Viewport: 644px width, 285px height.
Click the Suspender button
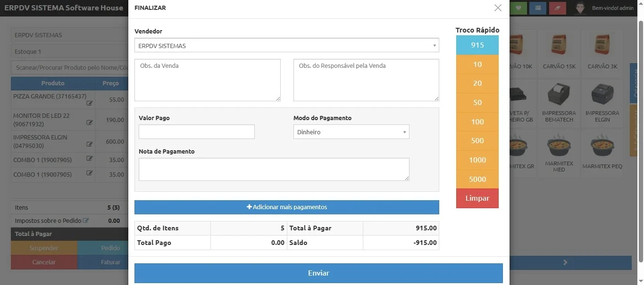tap(44, 248)
